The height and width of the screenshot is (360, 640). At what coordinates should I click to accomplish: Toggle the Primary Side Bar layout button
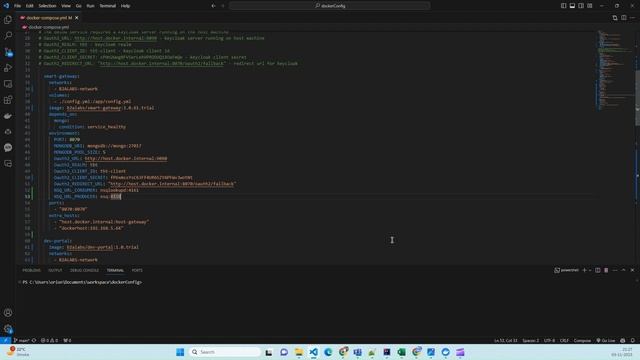tap(563, 6)
